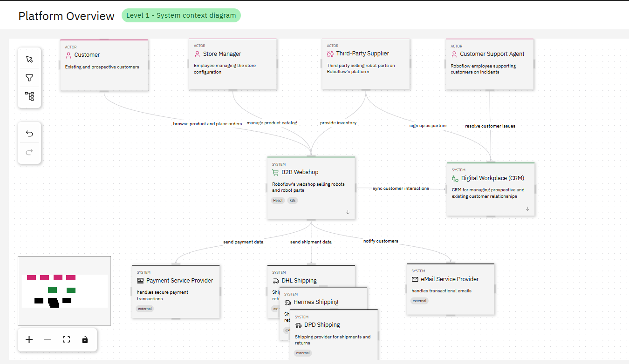Zoom in with the plus button

coord(29,340)
